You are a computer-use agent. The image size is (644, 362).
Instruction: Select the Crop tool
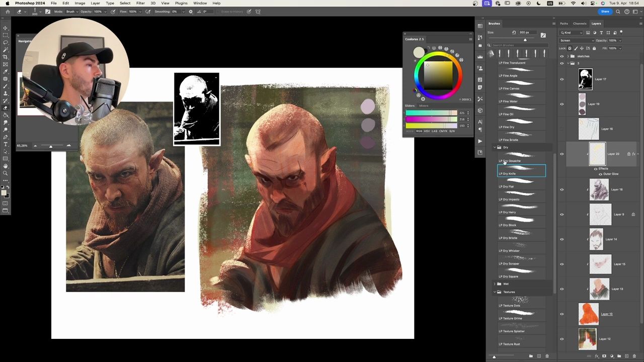(x=6, y=57)
